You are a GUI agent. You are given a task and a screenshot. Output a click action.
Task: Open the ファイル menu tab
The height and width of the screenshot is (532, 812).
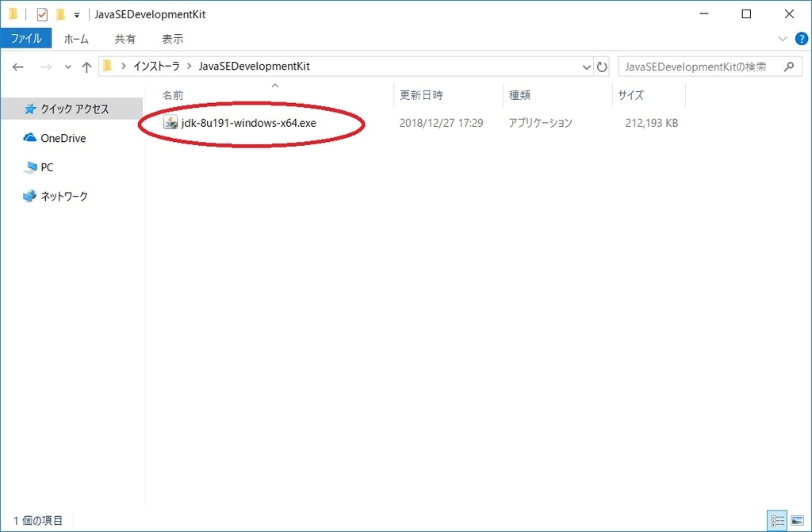point(26,39)
